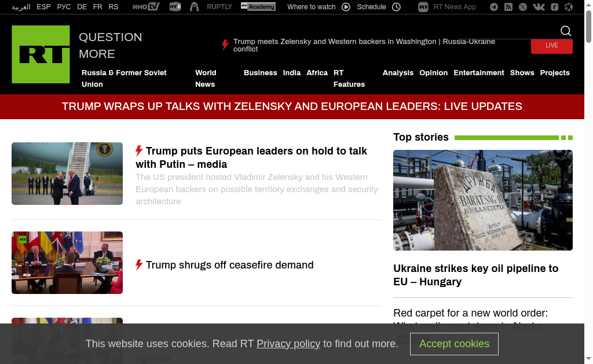The height and width of the screenshot is (364, 593).
Task: Click the red LIVE button
Action: click(552, 46)
